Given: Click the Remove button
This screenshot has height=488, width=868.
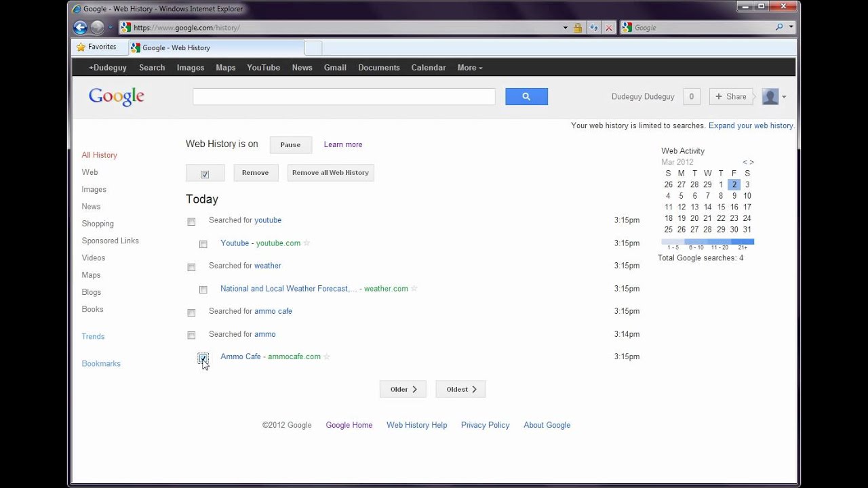Looking at the screenshot, I should tap(256, 172).
